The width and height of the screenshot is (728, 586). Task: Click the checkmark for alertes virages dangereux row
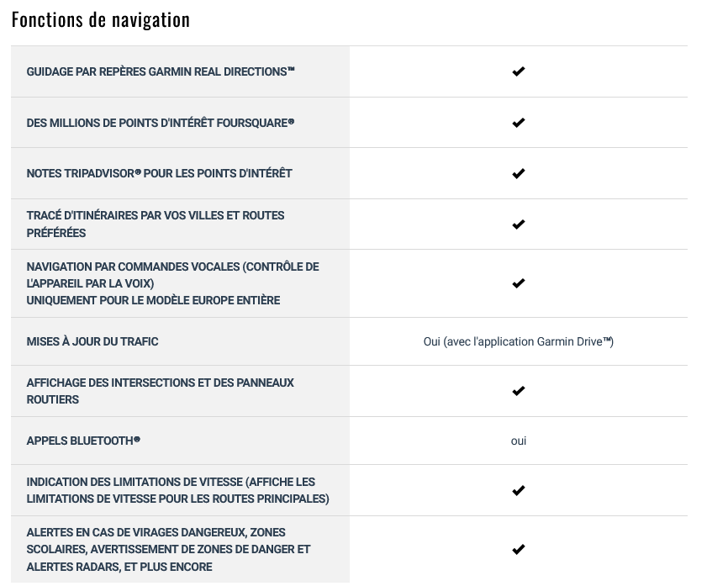tap(518, 549)
